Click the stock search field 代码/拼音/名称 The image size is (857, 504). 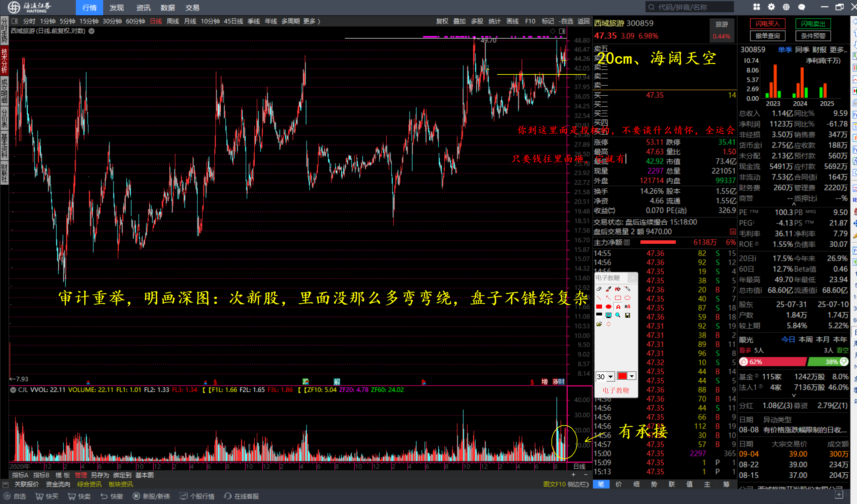pos(690,7)
